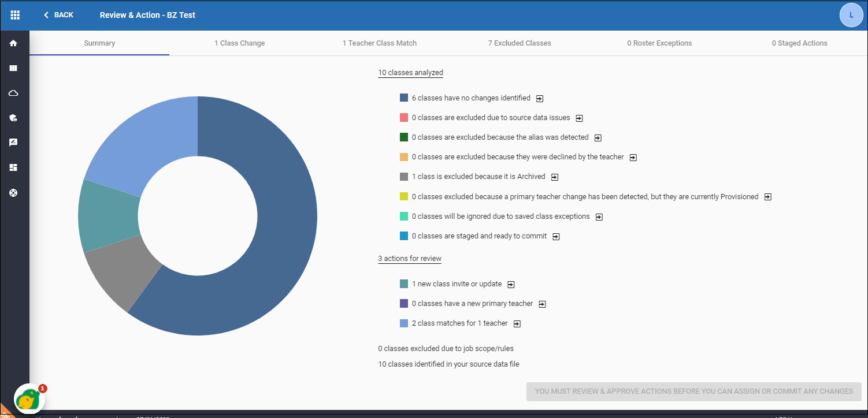
Task: Click the BACK button
Action: (58, 15)
